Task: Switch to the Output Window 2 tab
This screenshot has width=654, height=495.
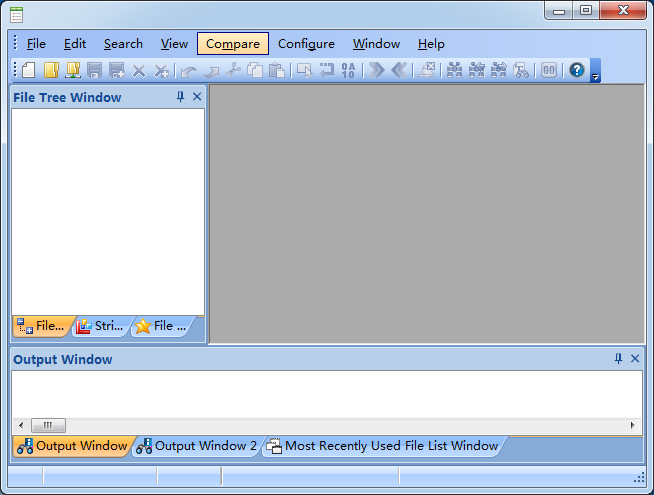Action: tap(197, 446)
